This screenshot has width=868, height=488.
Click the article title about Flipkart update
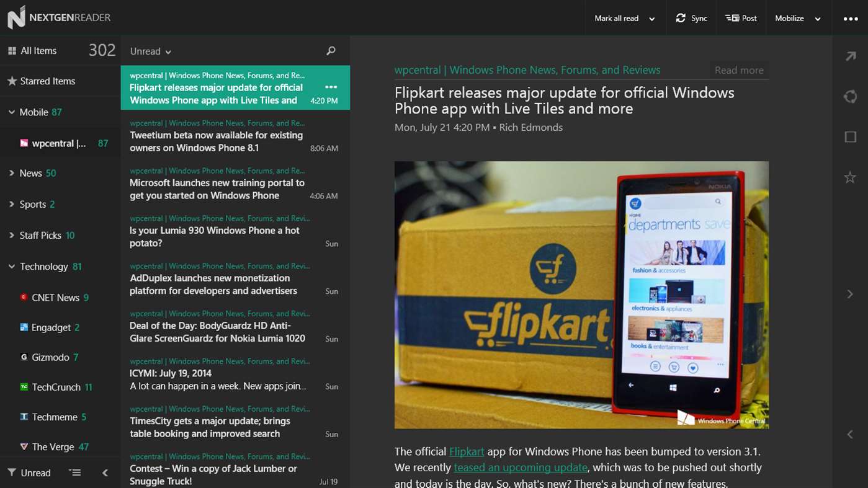tap(564, 100)
